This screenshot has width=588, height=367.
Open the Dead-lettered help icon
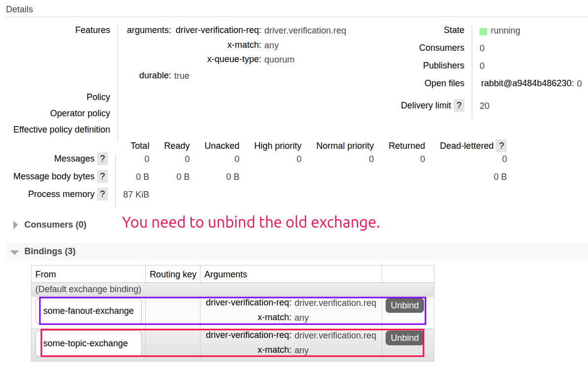501,145
